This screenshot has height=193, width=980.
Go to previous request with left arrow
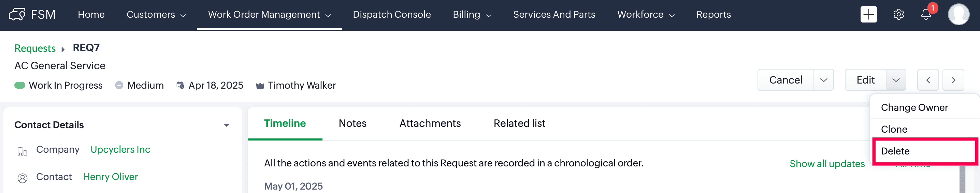[928, 80]
